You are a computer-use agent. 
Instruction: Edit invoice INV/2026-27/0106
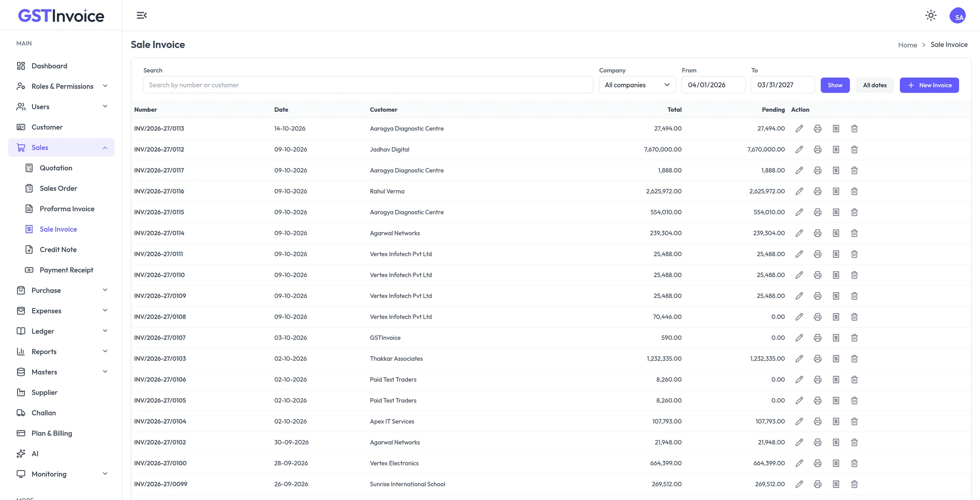[799, 380]
